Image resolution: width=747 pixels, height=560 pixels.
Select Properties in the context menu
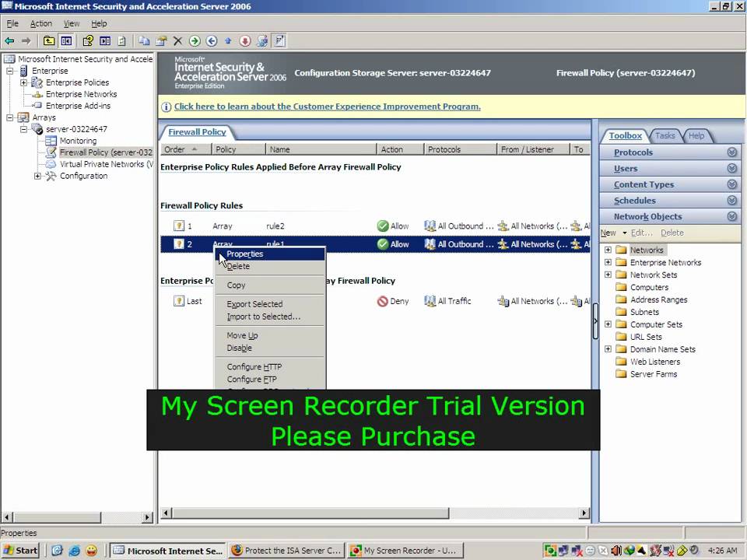tap(270, 254)
